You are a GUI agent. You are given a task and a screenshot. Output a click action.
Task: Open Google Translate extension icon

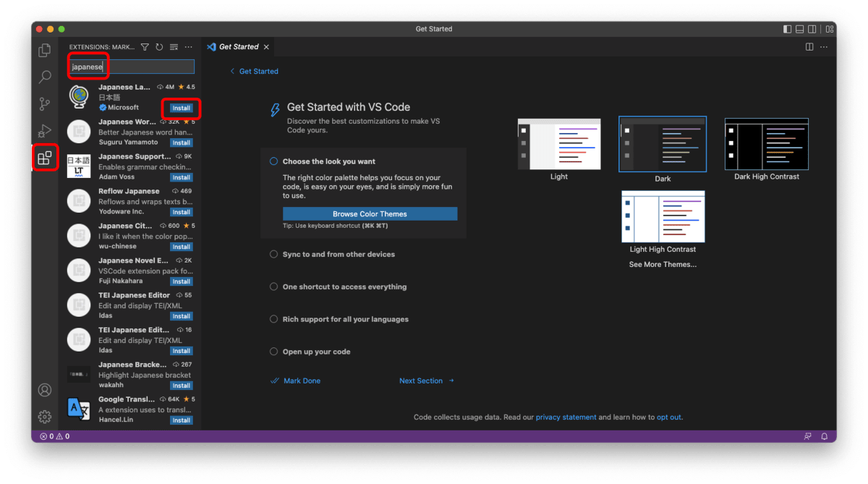click(x=79, y=409)
